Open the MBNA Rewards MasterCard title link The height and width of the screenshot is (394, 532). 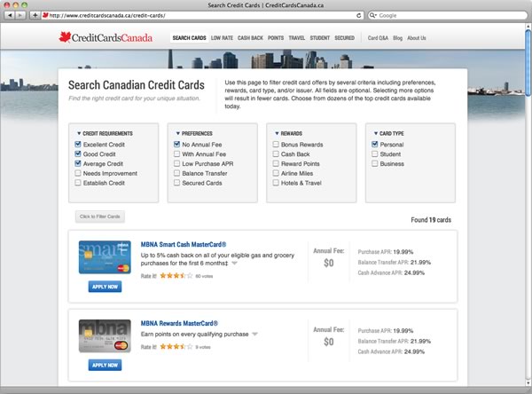coord(179,323)
